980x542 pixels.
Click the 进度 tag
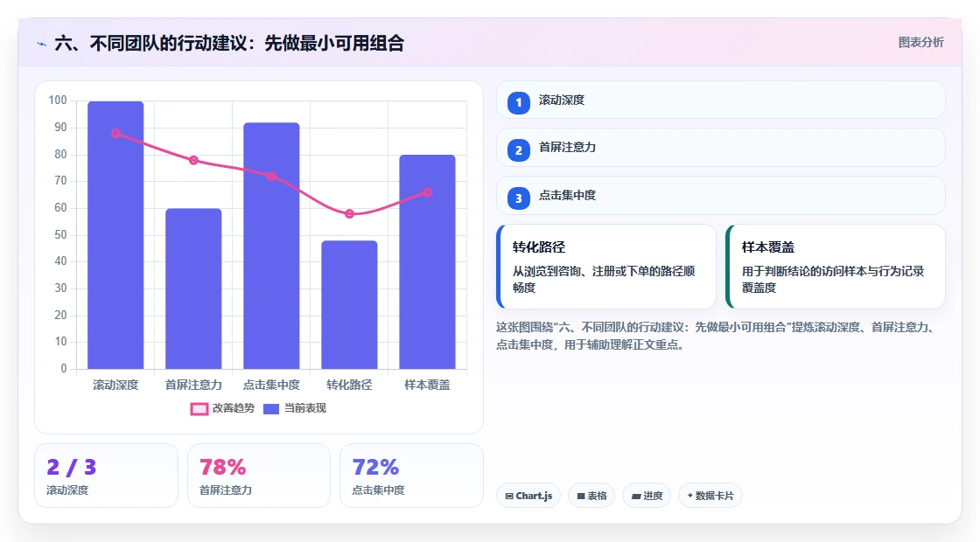click(647, 496)
